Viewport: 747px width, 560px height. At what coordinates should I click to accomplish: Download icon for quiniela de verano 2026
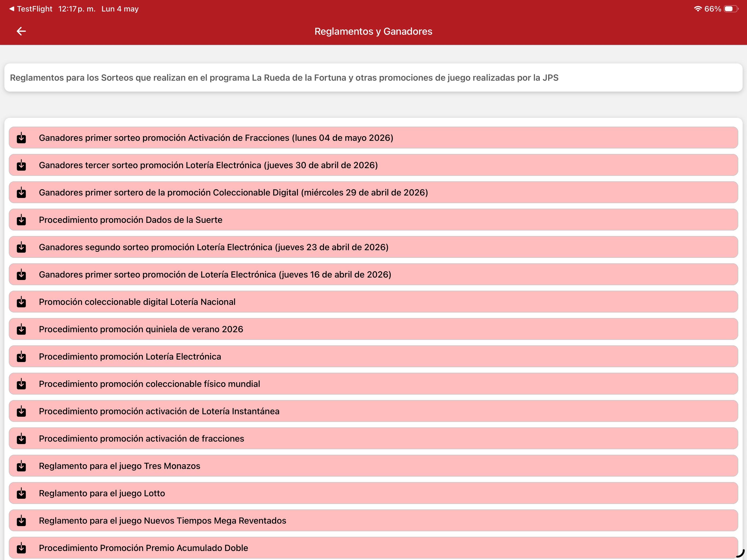(21, 329)
